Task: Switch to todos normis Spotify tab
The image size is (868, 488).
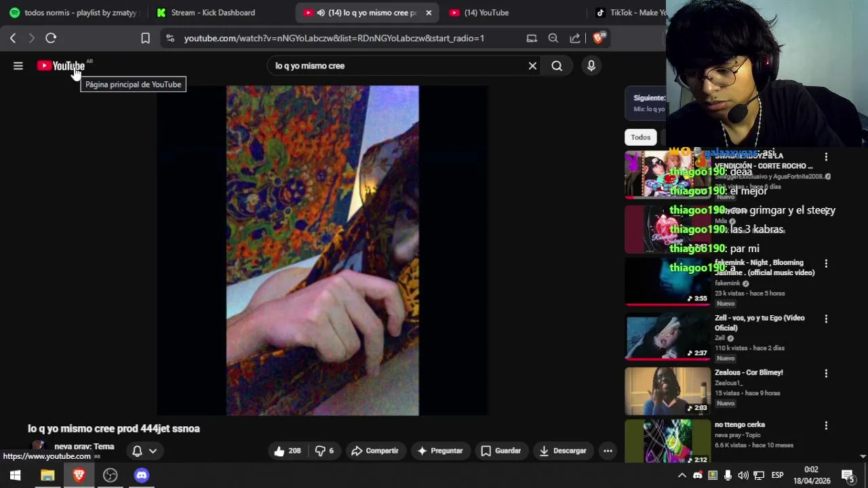Action: coord(73,12)
